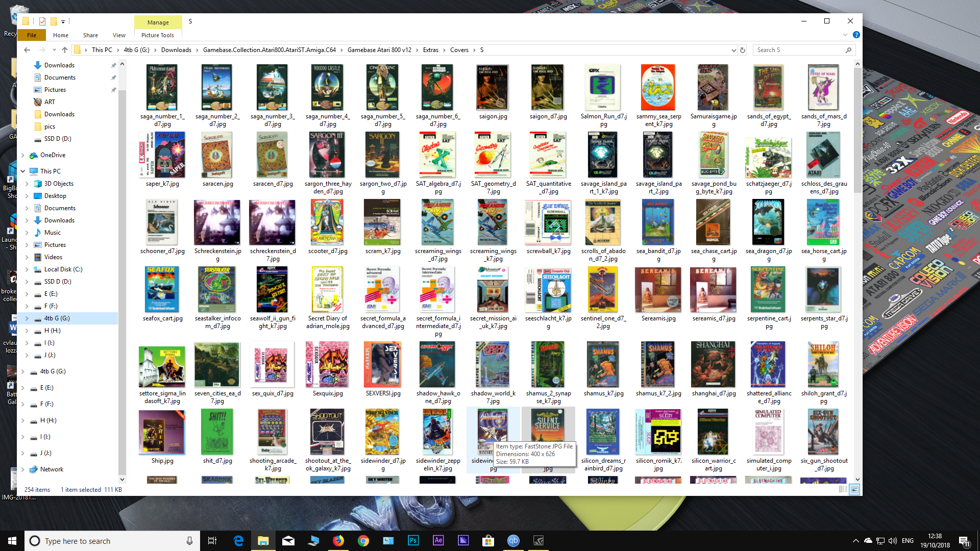This screenshot has width=980, height=551.
Task: Click the Extras breadcrumb in address bar
Action: 430,50
